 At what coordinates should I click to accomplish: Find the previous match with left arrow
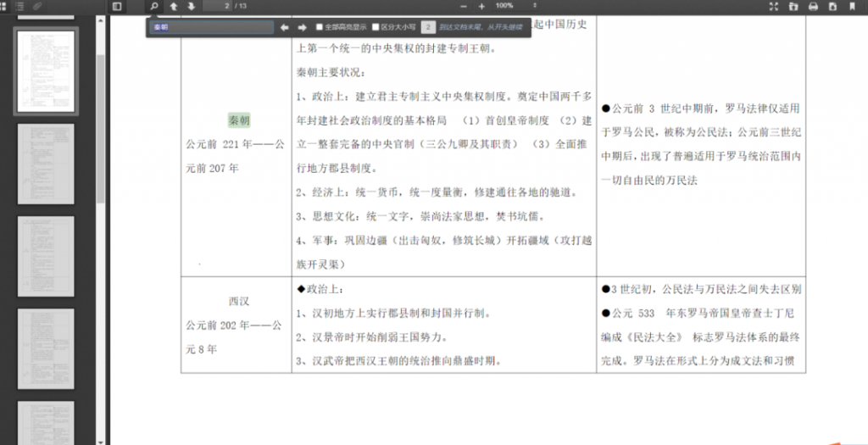tap(285, 27)
